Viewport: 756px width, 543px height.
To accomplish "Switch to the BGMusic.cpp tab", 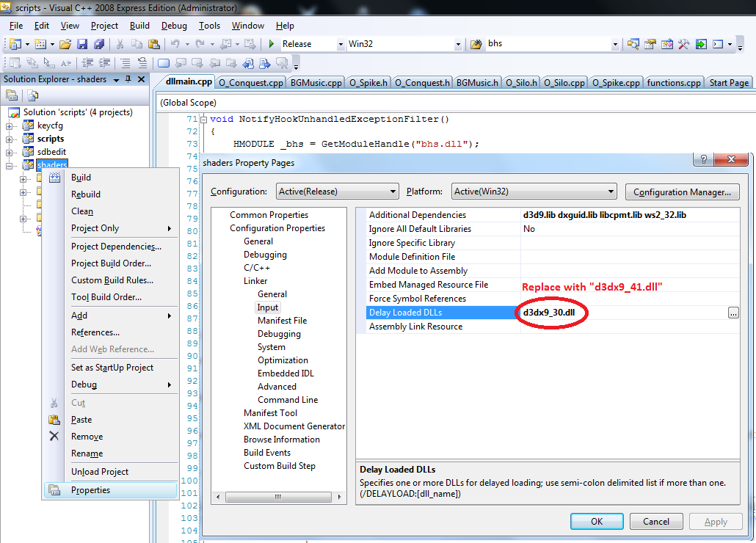I will tap(316, 83).
